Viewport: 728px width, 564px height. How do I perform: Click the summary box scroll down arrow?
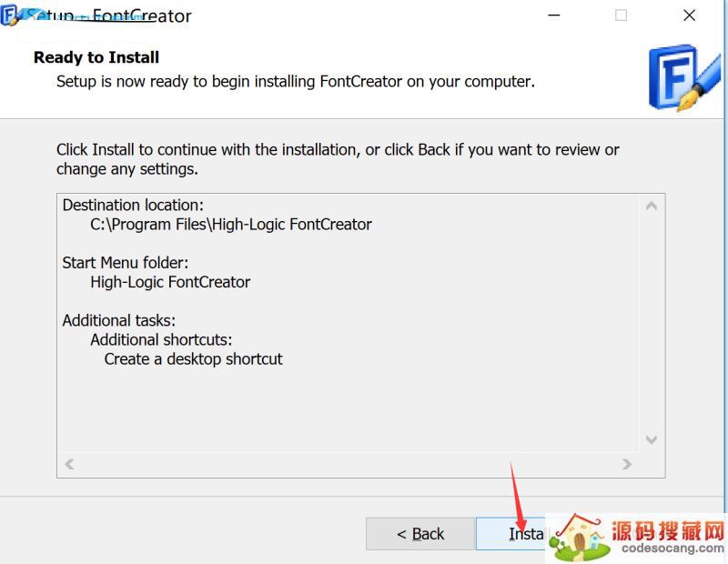click(x=651, y=439)
